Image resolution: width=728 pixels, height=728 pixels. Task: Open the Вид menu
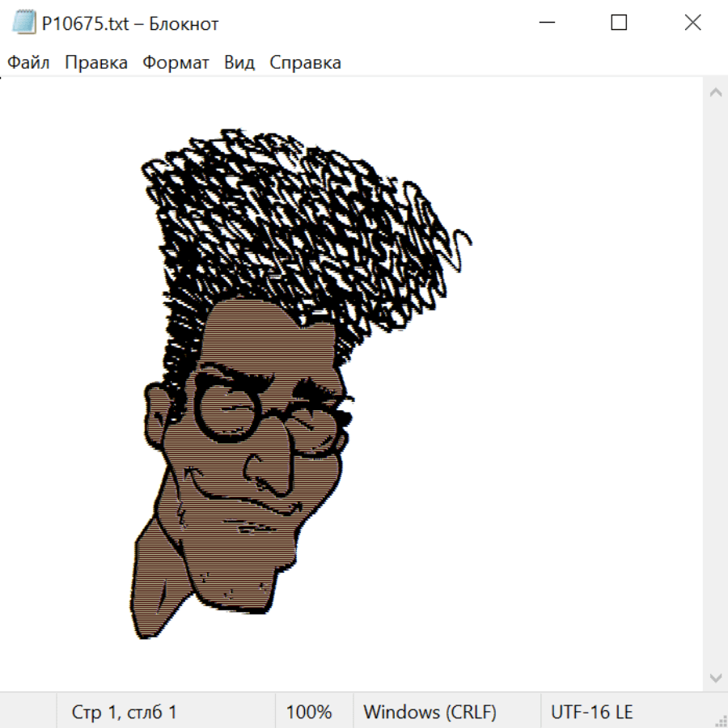(x=239, y=63)
